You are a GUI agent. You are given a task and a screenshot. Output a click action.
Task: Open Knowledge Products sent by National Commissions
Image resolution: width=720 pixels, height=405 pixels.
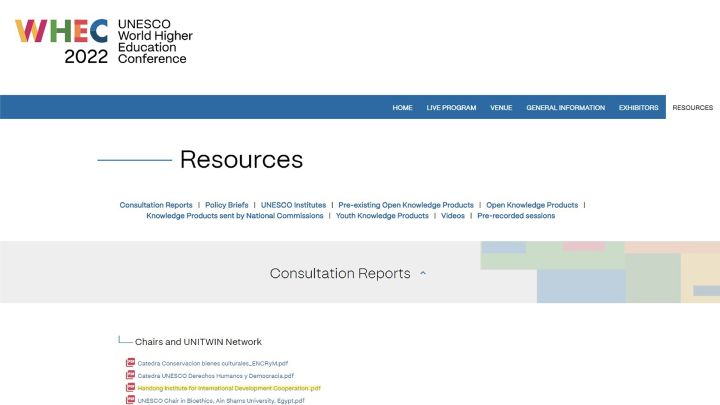(235, 215)
